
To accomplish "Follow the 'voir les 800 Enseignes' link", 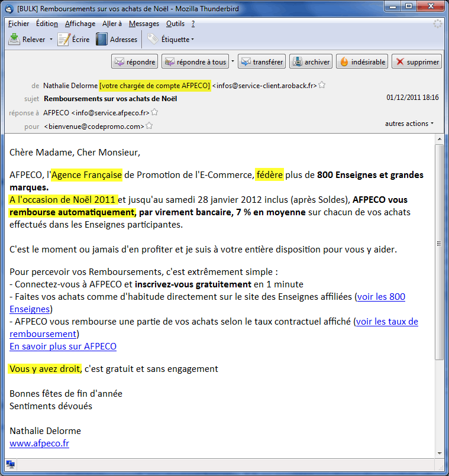I will coord(381,297).
